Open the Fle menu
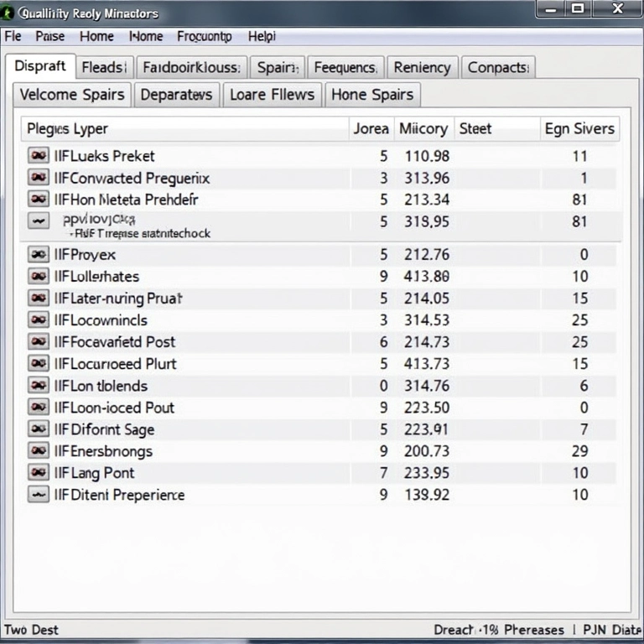Screen dimensions: 644x644 (x=13, y=36)
